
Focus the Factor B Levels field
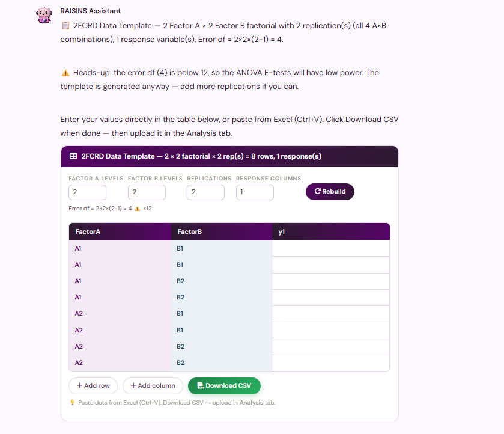click(x=147, y=192)
